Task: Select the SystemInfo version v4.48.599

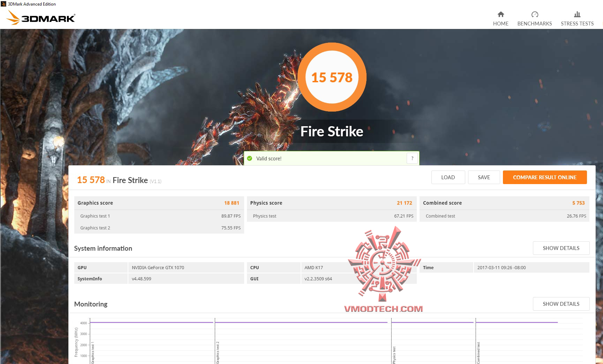Action: click(x=141, y=279)
